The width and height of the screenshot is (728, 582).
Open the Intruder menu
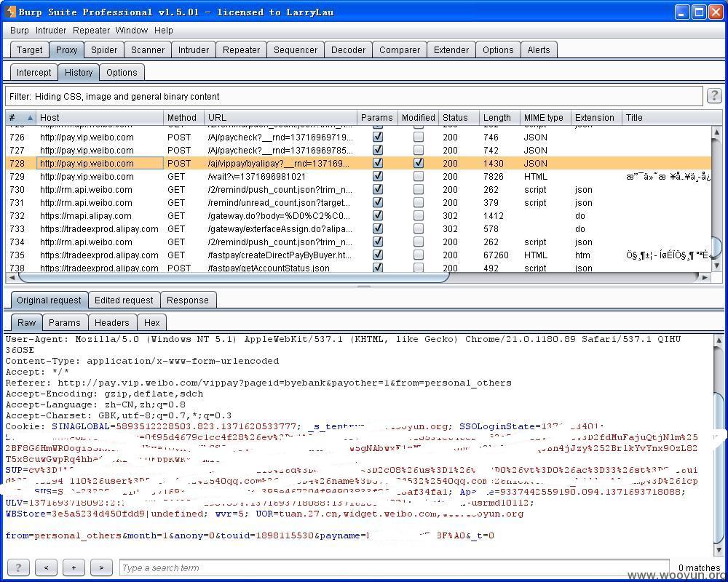(x=51, y=30)
